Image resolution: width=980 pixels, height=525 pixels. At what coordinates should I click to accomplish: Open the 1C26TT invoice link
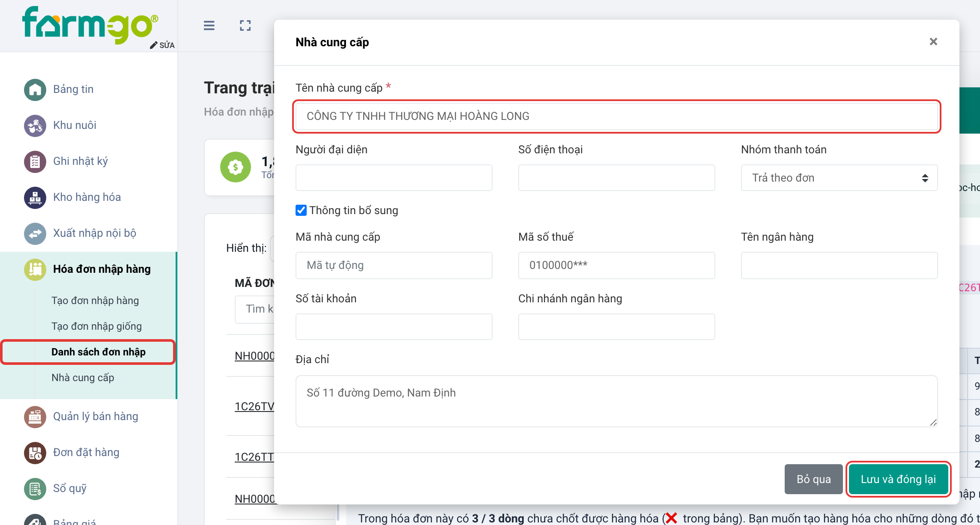click(254, 457)
